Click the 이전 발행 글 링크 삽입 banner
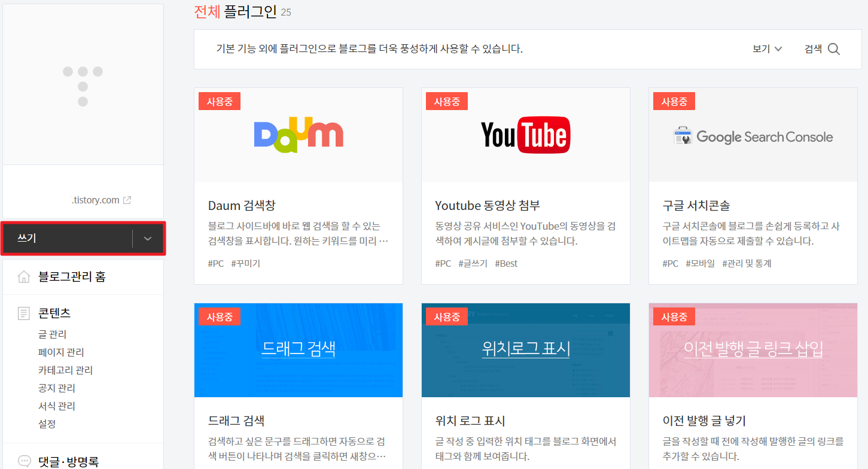 (x=753, y=350)
